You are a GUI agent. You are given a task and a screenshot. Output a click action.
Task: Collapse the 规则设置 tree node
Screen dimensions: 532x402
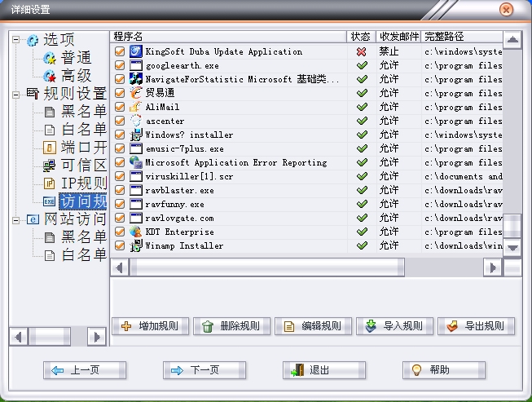[x=15, y=94]
